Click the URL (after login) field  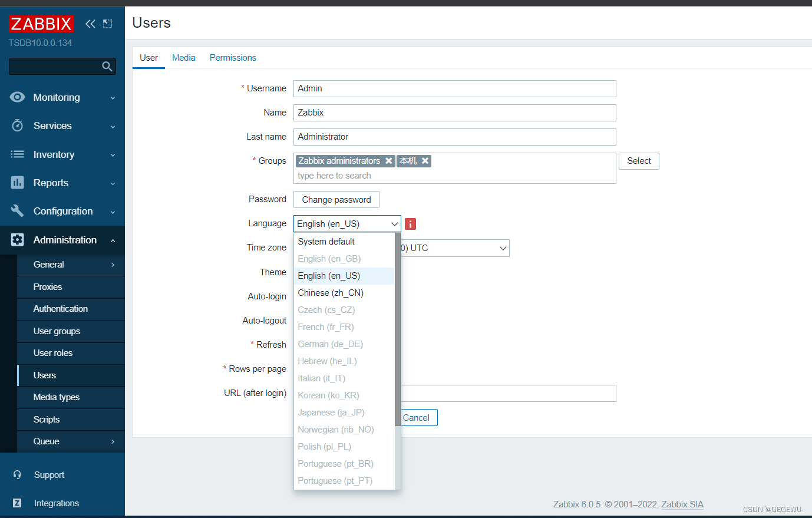(509, 394)
